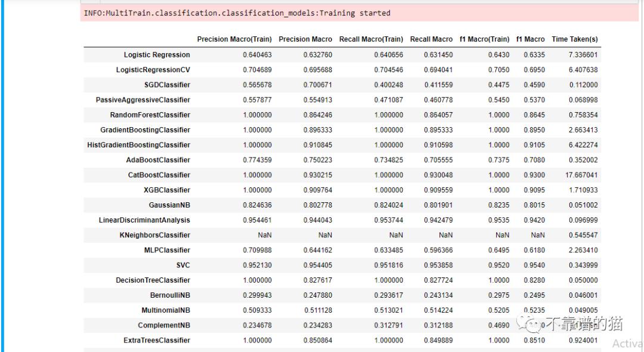Select the DecisionTreeClassifier row label

click(x=153, y=280)
